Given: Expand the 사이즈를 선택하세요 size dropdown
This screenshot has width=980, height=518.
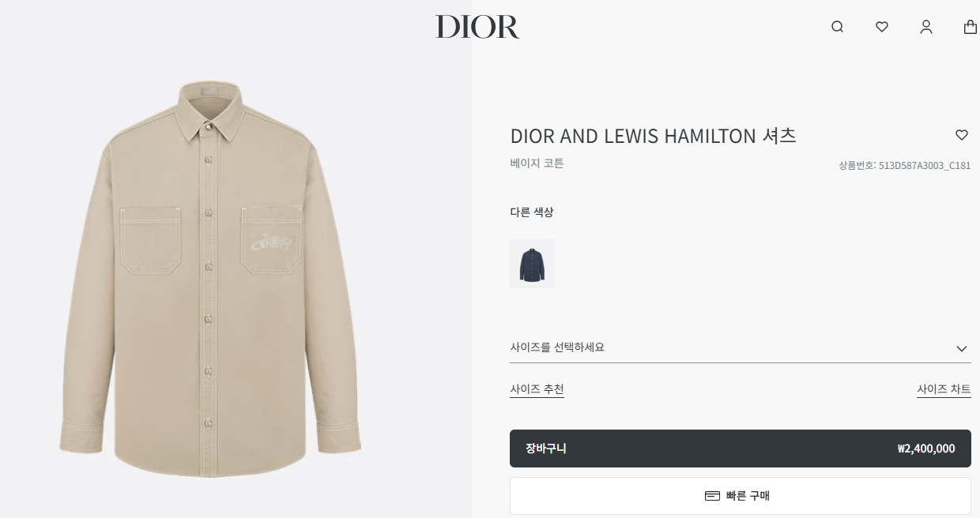Looking at the screenshot, I should coord(740,347).
